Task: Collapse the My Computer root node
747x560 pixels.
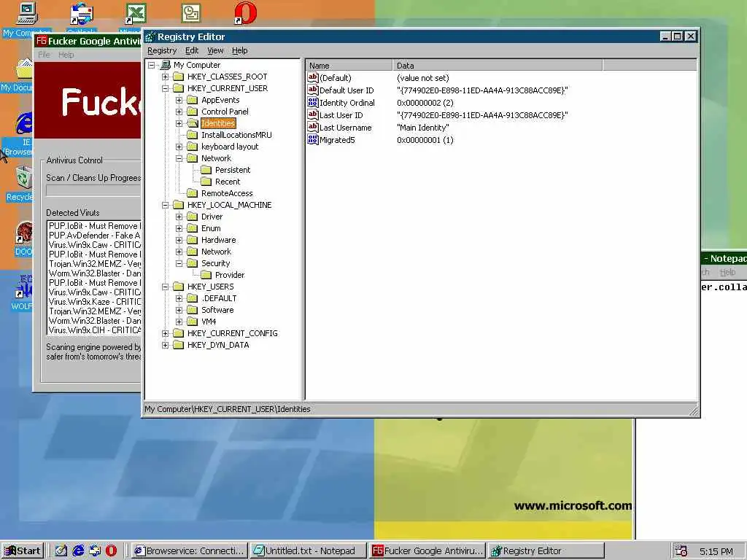Action: 151,65
